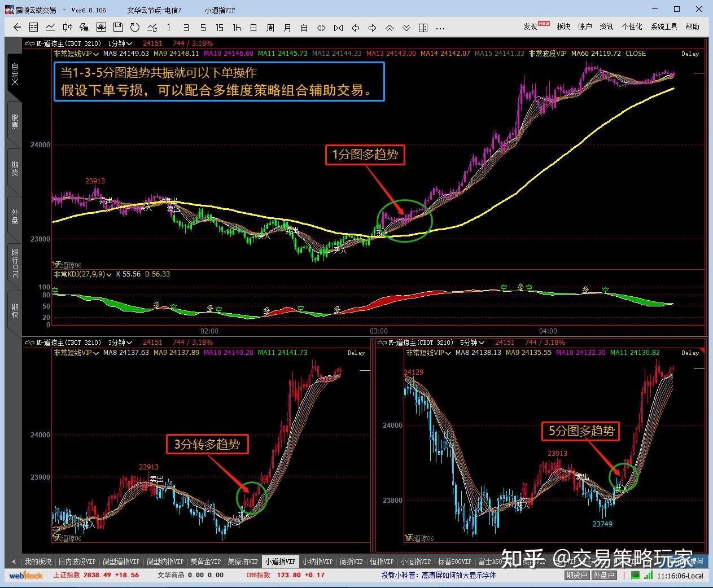Click the circular refresh icon

(x=134, y=27)
